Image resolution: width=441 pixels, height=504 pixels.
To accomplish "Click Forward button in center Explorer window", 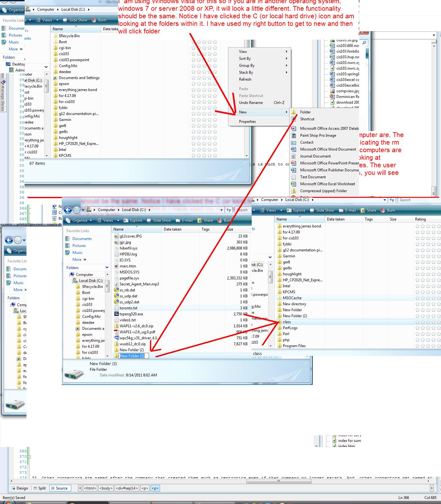I will coord(77,210).
